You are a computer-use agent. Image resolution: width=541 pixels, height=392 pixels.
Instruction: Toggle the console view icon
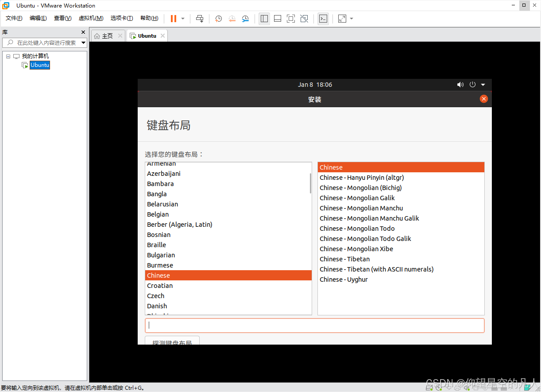coord(323,19)
